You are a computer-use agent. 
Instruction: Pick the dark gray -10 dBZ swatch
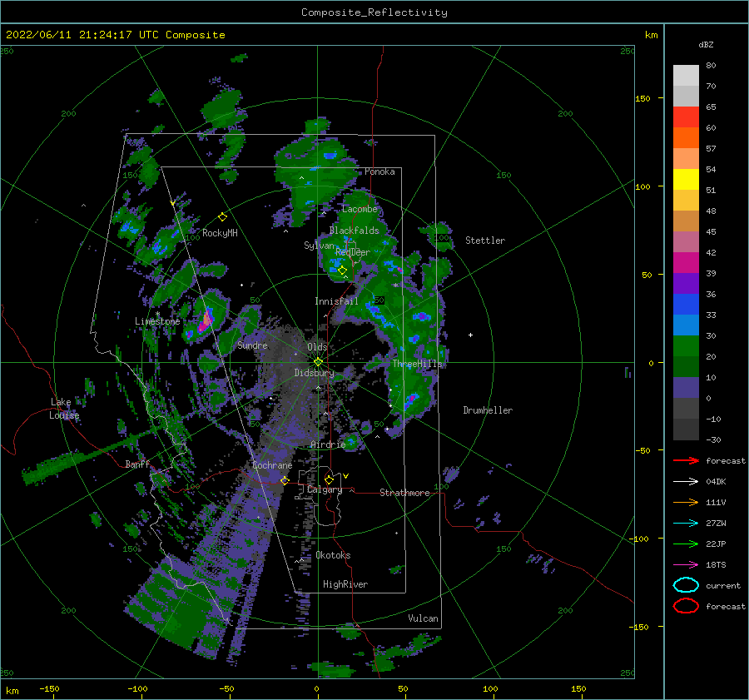[x=686, y=429]
